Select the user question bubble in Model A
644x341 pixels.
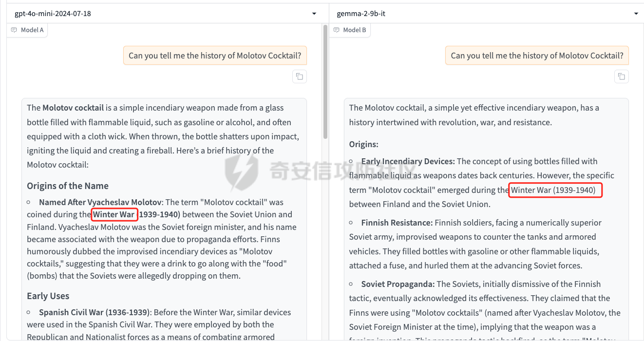(x=215, y=56)
